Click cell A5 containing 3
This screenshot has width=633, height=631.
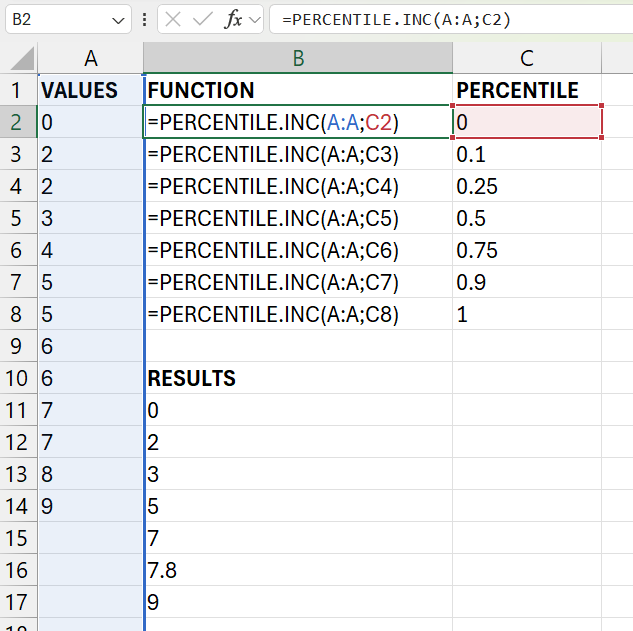pos(90,218)
